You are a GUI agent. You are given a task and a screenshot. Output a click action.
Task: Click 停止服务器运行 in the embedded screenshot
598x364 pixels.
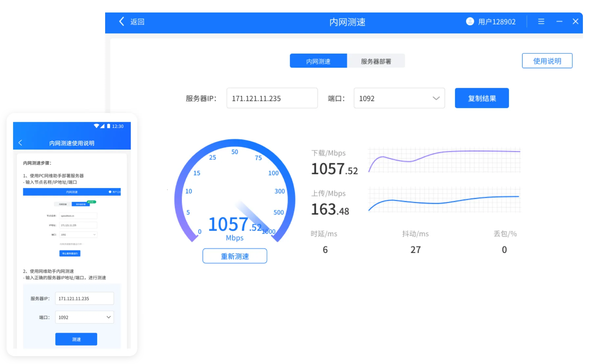70,253
